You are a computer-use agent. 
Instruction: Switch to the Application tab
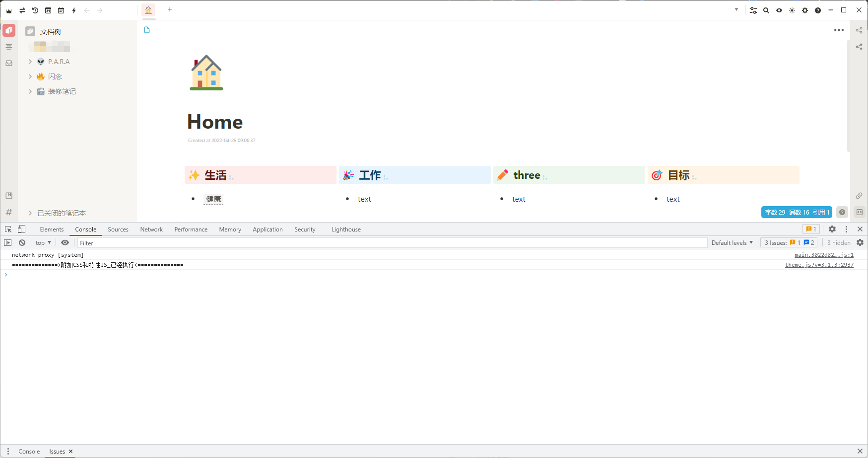[x=267, y=229]
